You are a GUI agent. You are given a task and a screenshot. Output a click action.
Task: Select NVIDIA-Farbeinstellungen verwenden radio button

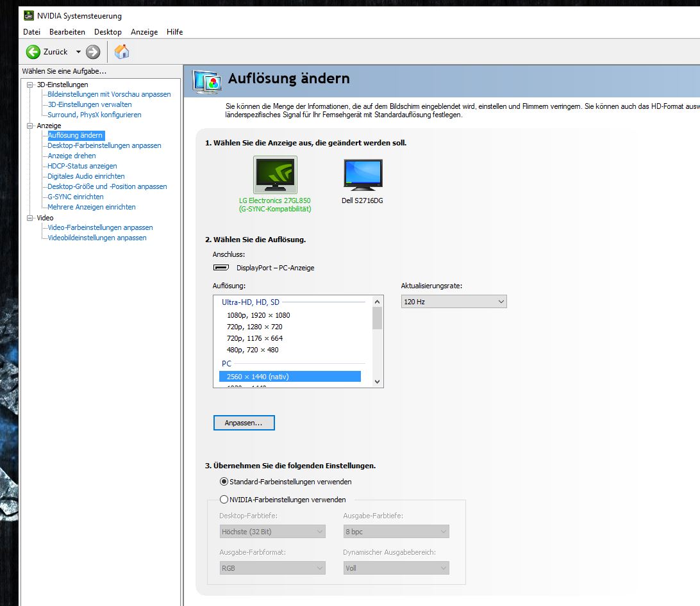pyautogui.click(x=224, y=500)
